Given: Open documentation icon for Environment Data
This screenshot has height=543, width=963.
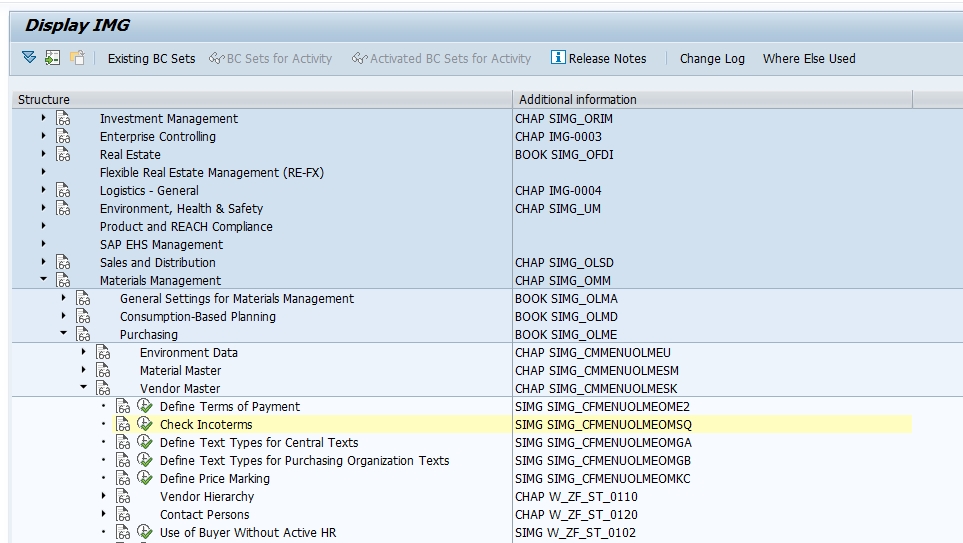Looking at the screenshot, I should (x=103, y=352).
